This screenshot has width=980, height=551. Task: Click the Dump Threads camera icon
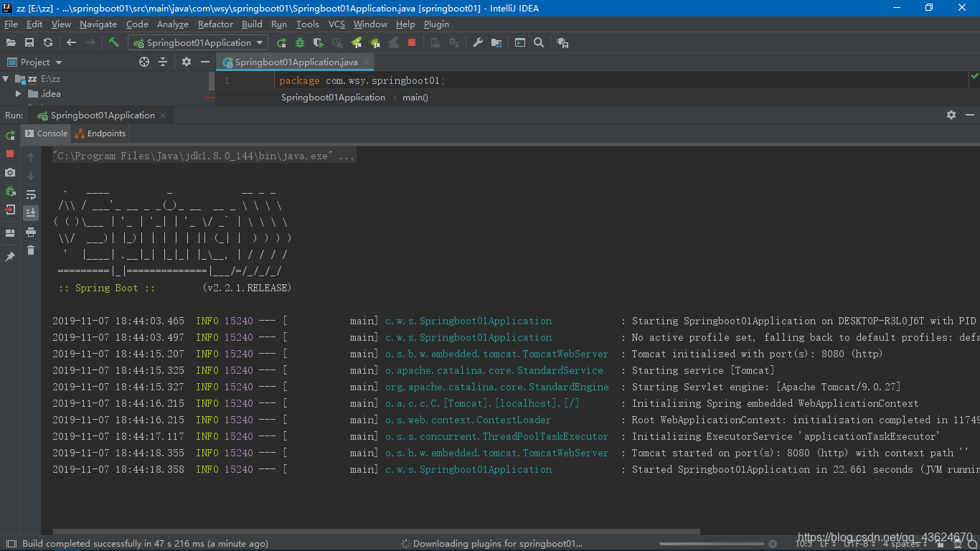10,172
